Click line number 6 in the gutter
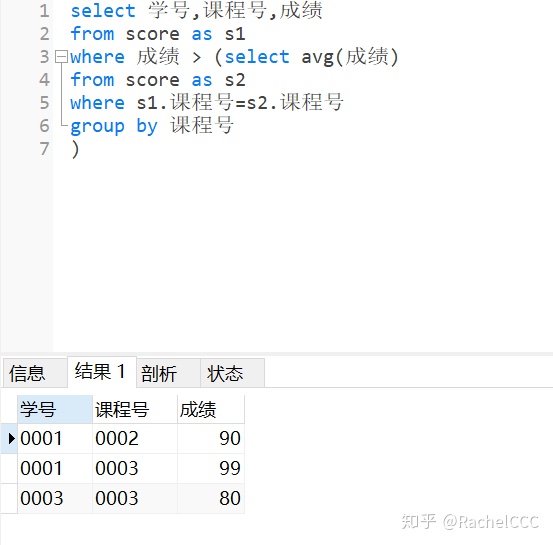553x545 pixels. click(44, 126)
